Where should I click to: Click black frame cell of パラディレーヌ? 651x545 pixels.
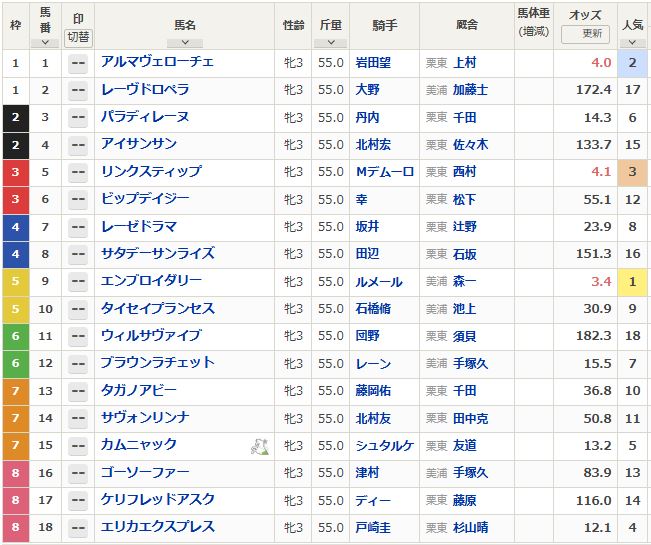coord(16,118)
